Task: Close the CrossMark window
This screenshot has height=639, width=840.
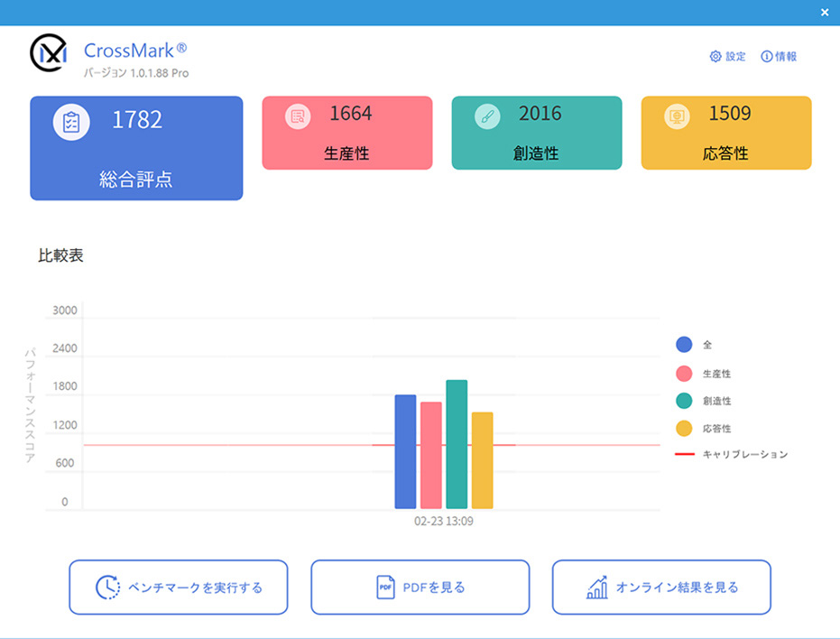Action: pos(825,13)
